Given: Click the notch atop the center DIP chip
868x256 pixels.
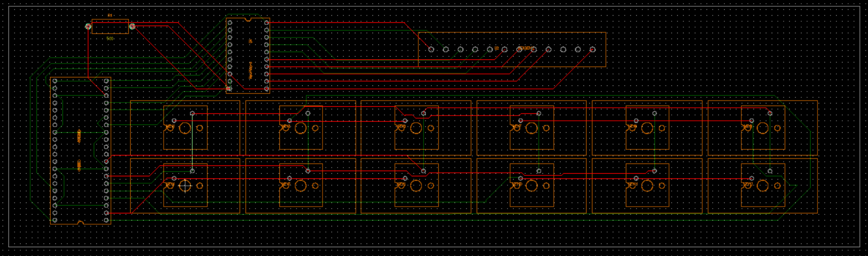Looking at the screenshot, I should click(248, 20).
